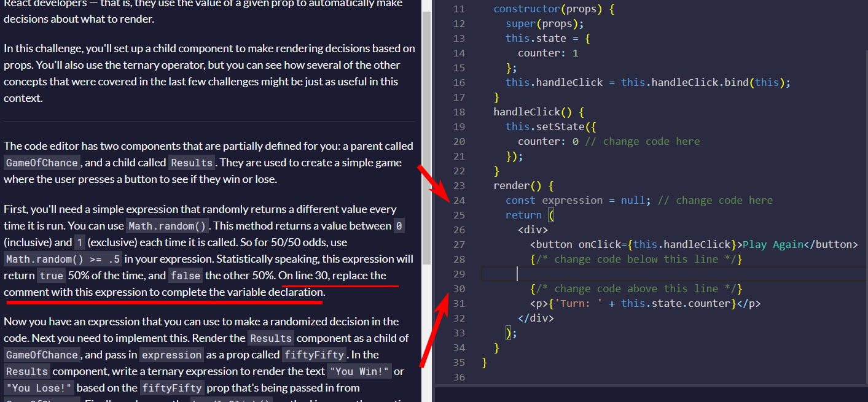Select the Play Again button text in code
Image resolution: width=868 pixels, height=402 pixels.
772,244
